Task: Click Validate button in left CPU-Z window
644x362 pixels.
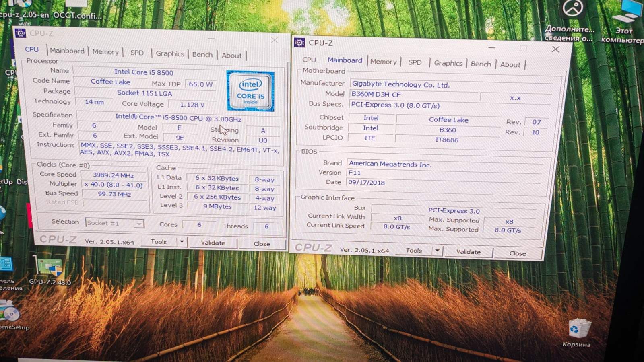Action: pos(213,243)
